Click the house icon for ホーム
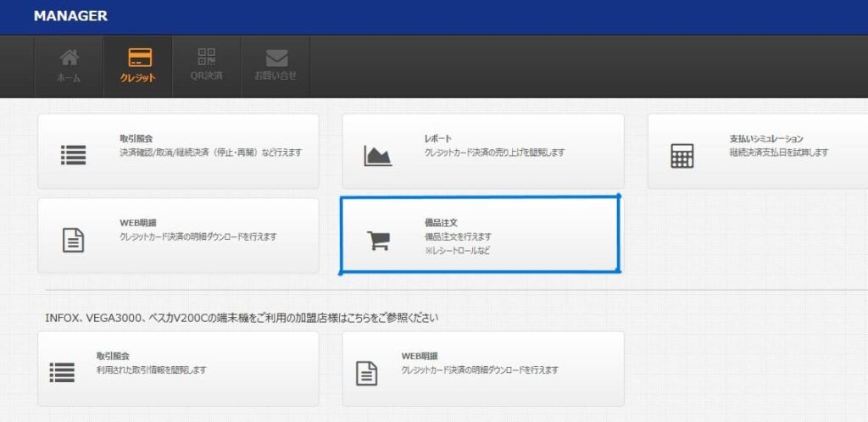Image resolution: width=868 pixels, height=422 pixels. click(70, 58)
